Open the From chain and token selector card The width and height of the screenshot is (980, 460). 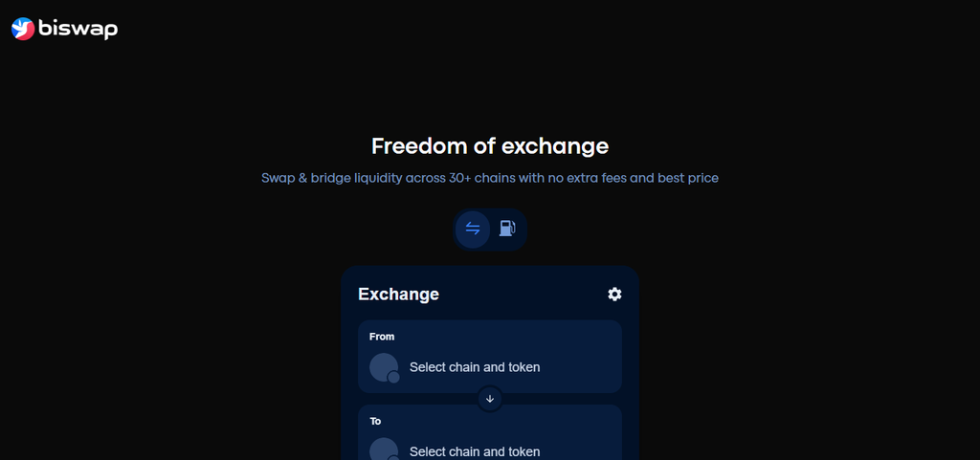[x=490, y=357]
